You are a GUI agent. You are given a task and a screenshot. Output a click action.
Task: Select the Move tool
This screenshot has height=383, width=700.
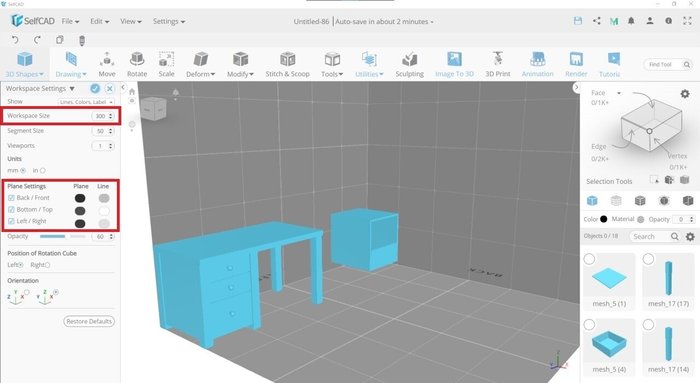coord(107,65)
